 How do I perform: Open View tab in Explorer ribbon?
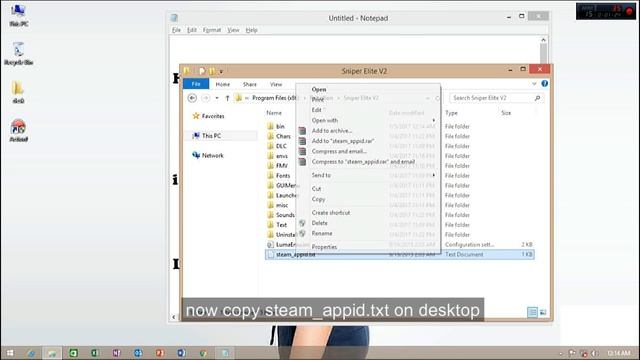click(276, 84)
